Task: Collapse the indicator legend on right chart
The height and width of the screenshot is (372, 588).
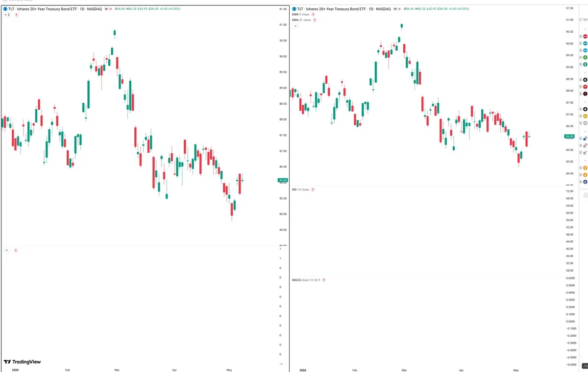Action: click(x=295, y=26)
